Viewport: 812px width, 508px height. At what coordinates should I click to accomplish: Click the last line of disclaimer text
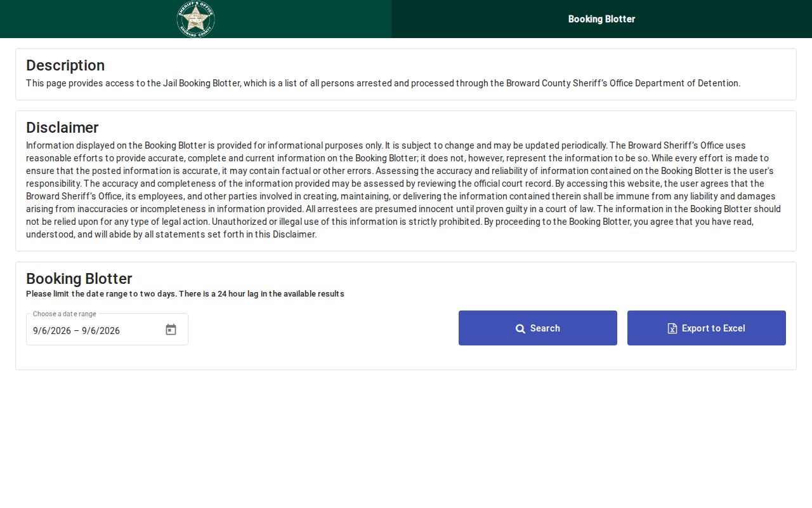click(x=171, y=234)
